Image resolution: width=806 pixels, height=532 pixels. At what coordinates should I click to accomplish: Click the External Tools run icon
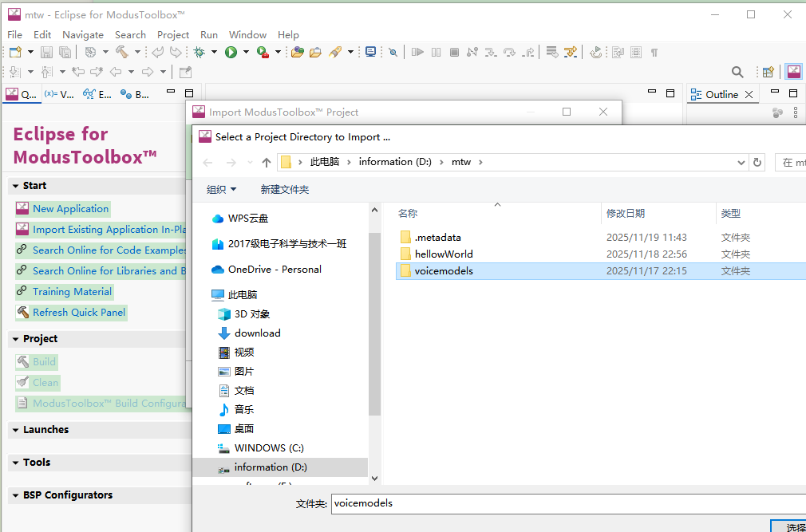(x=263, y=52)
